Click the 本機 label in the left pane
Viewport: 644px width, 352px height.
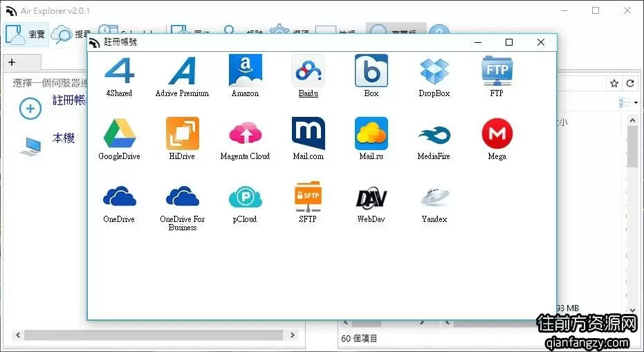point(63,138)
